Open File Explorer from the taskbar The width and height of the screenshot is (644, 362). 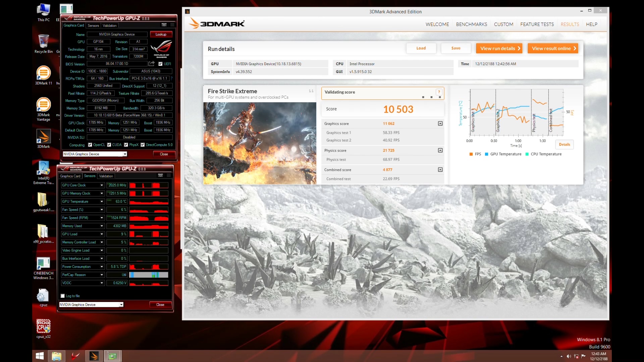pyautogui.click(x=56, y=356)
